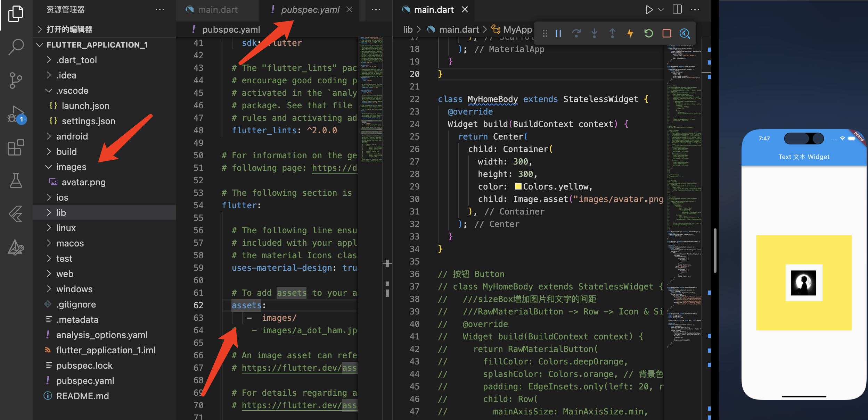Viewport: 868px width, 420px height.
Task: Collapse the images folder
Action: [x=71, y=167]
